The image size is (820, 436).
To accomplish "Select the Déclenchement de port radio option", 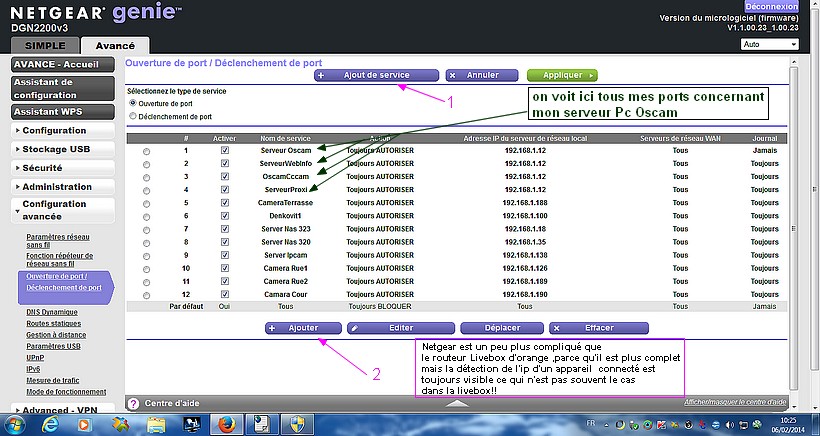I will click(133, 116).
